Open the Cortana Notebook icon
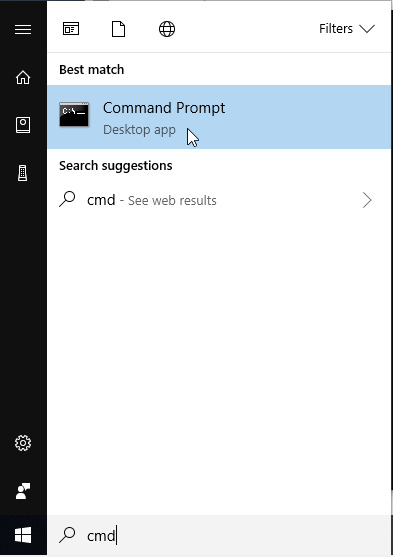393x557 pixels. pyautogui.click(x=23, y=125)
